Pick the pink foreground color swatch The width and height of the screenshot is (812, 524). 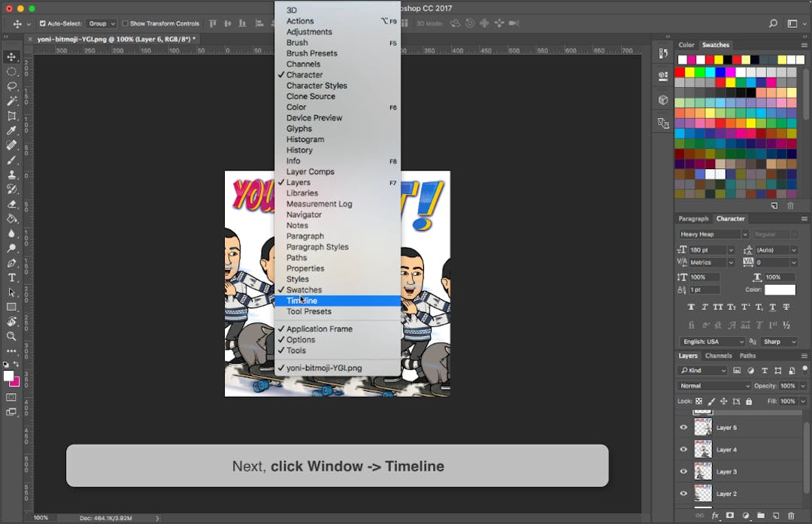click(x=19, y=382)
